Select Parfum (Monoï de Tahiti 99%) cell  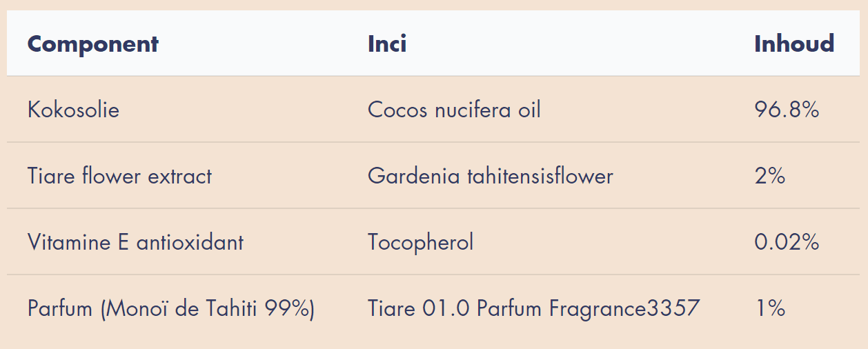point(171,308)
